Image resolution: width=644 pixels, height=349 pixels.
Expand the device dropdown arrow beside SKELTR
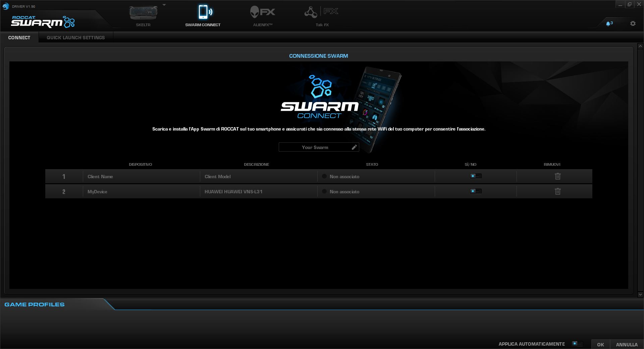point(164,5)
